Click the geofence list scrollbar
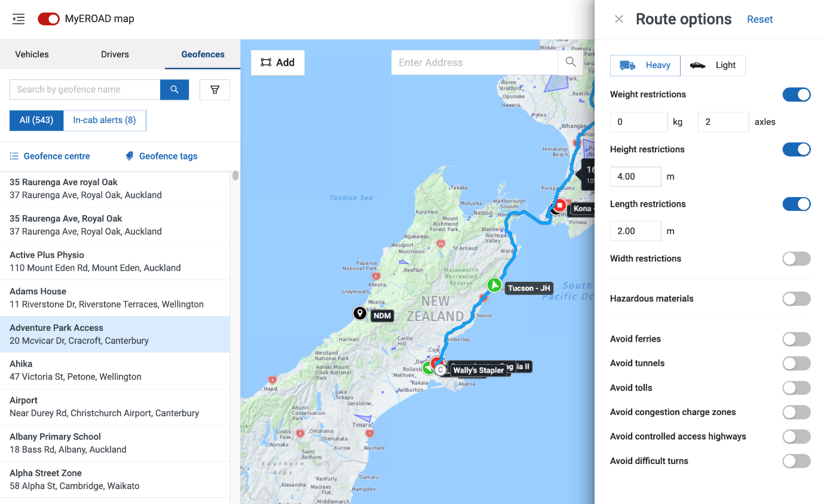The image size is (824, 504). [x=235, y=176]
